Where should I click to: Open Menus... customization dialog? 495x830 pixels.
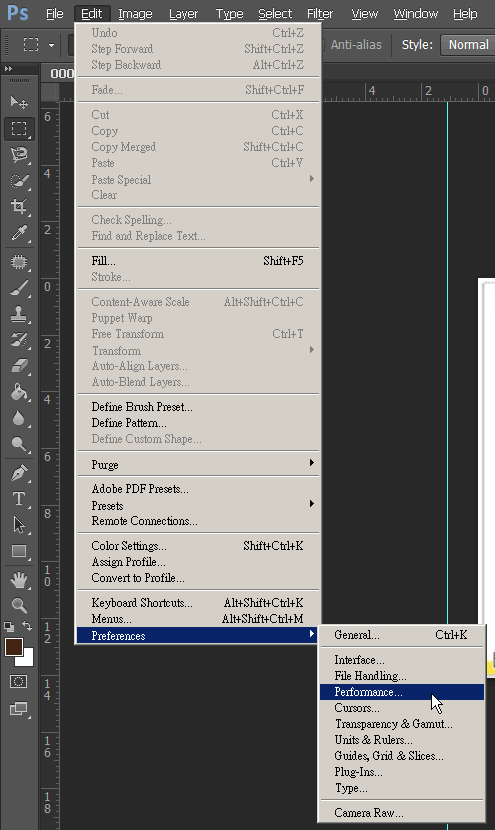pos(199,618)
